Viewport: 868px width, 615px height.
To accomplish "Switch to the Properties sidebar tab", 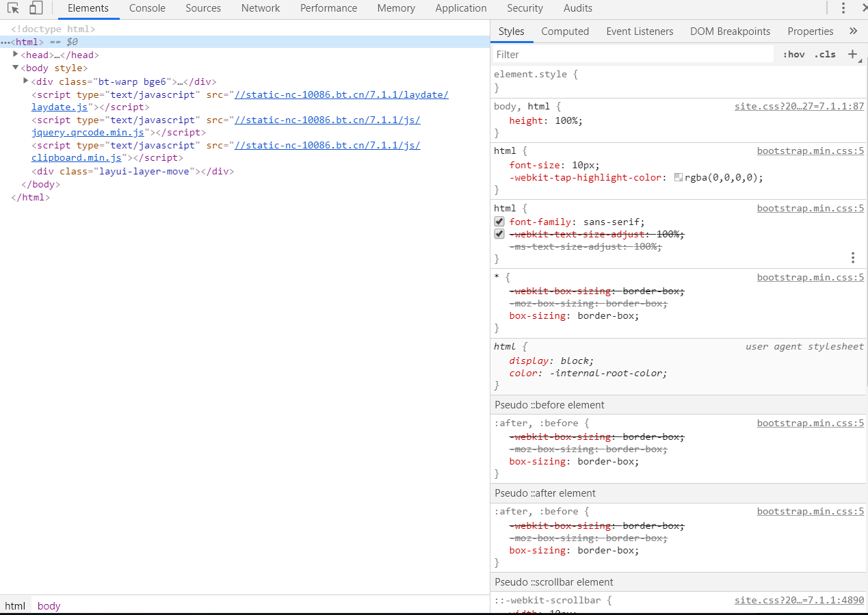I will click(x=811, y=31).
